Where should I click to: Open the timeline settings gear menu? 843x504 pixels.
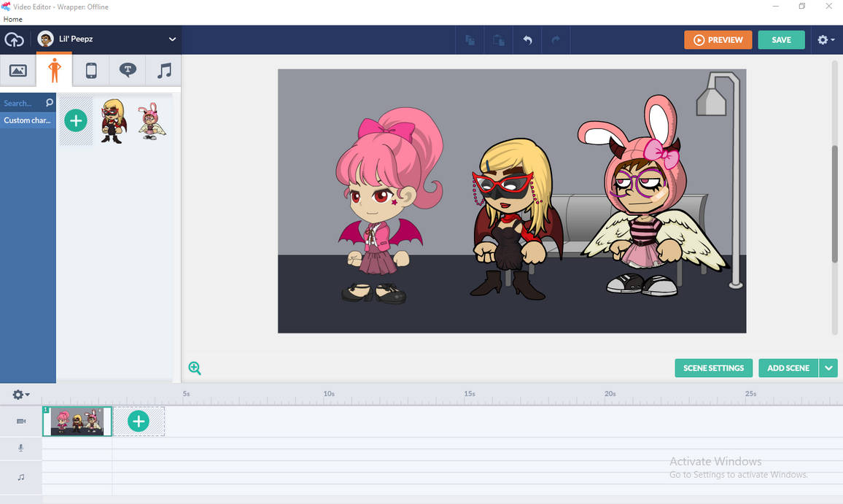pyautogui.click(x=20, y=395)
